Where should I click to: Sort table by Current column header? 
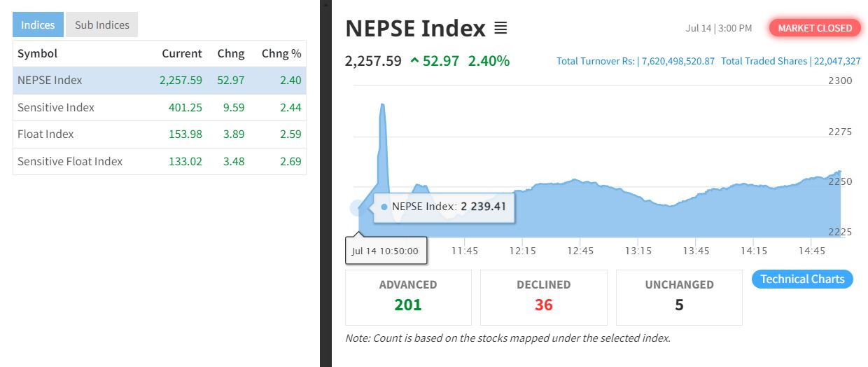[182, 53]
